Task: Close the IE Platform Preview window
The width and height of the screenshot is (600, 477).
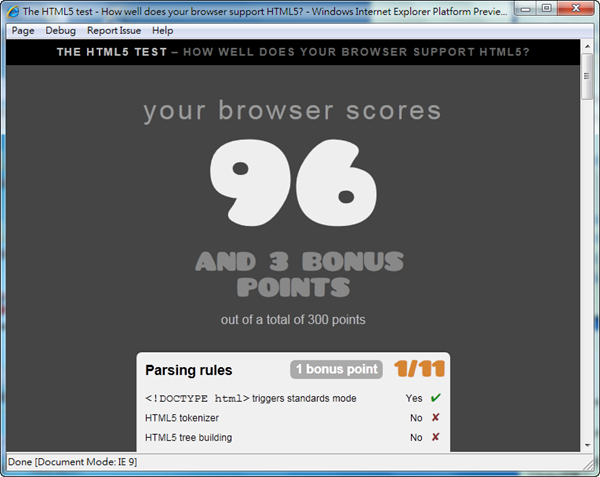Action: 576,8
